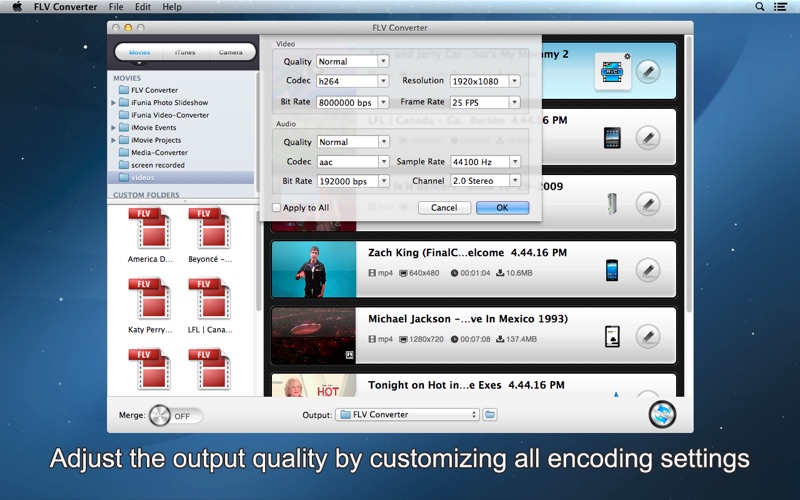Image resolution: width=800 pixels, height=500 pixels.
Task: Click the iPad device icon for LFL Canada row
Action: (x=612, y=138)
